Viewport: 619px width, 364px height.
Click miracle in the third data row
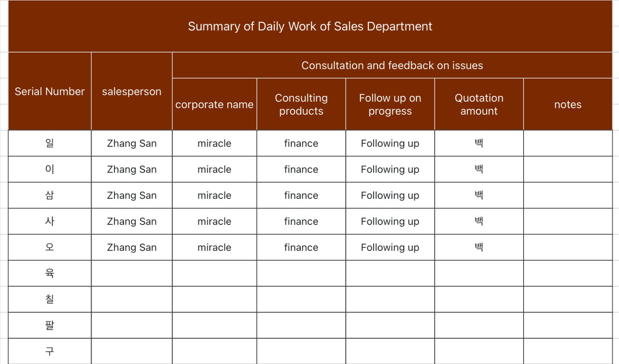click(x=215, y=195)
